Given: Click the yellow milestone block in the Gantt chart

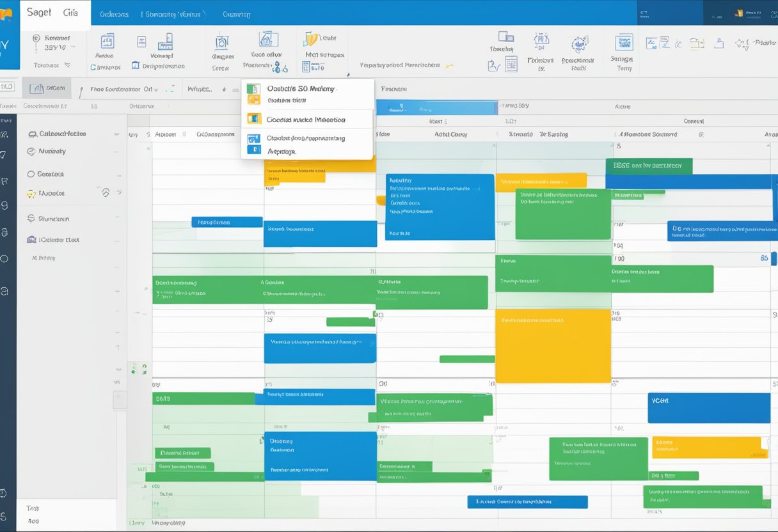Looking at the screenshot, I should (x=552, y=345).
